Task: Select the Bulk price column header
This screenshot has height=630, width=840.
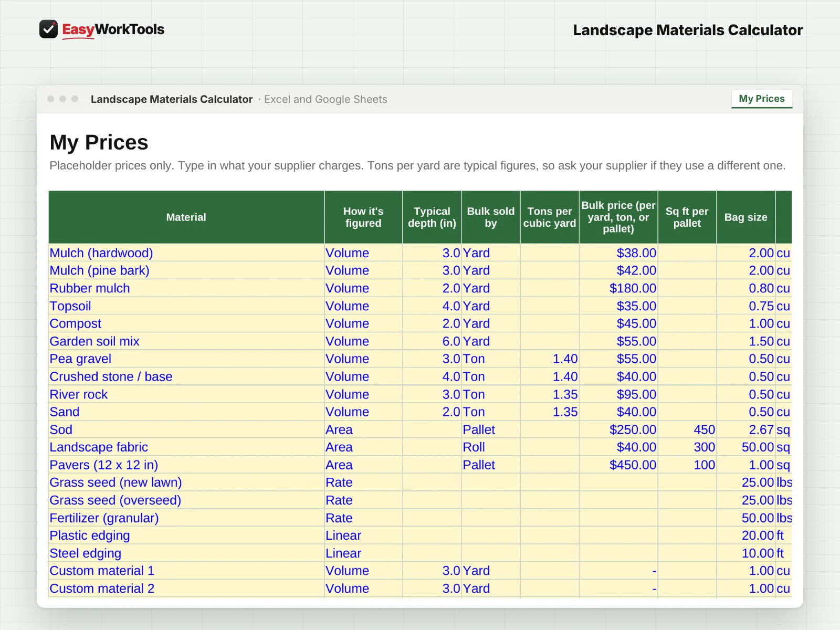Action: 618,217
